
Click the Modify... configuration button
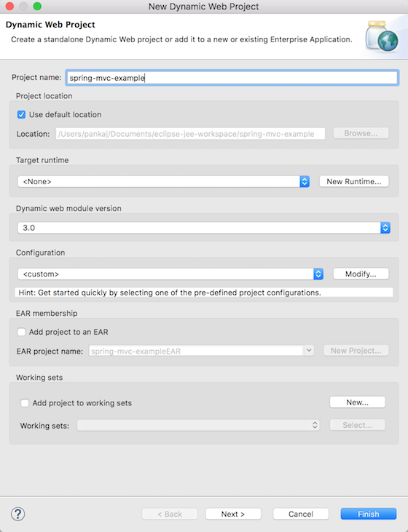click(361, 274)
